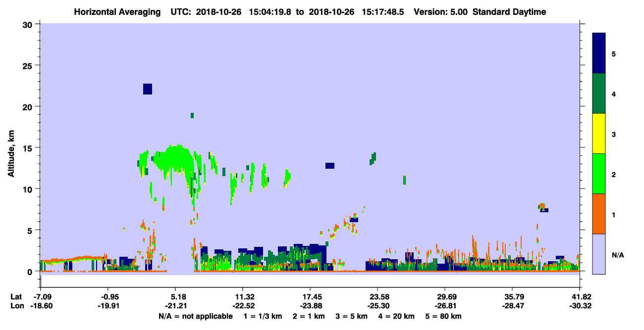Click the altitude tick label 15
Image resolution: width=644 pixels, height=330 pixels.
coord(29,148)
